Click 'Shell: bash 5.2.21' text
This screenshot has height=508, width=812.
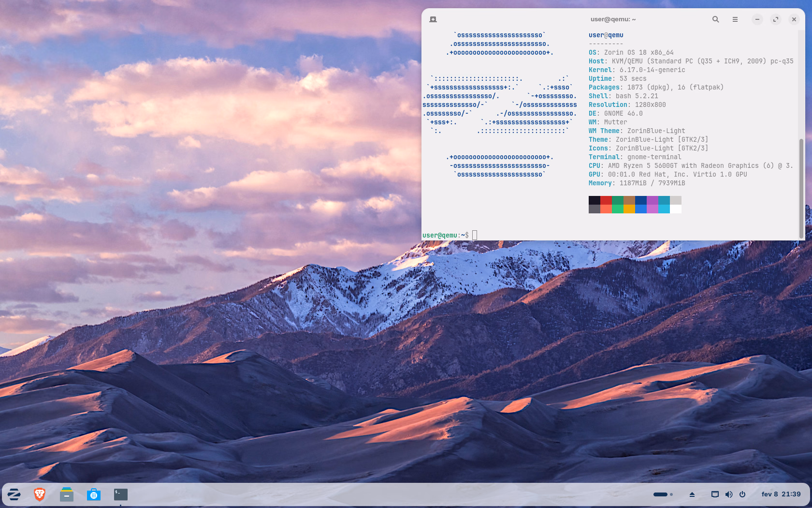(x=623, y=96)
